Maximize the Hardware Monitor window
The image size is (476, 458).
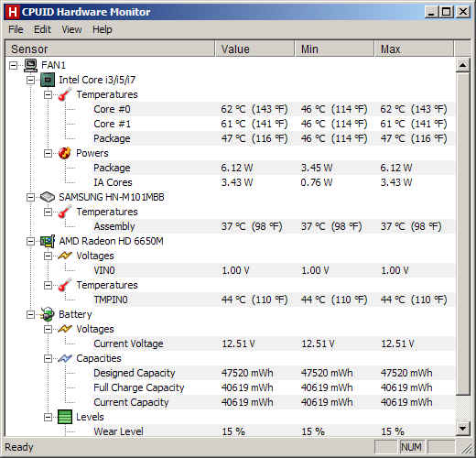pyautogui.click(x=446, y=12)
